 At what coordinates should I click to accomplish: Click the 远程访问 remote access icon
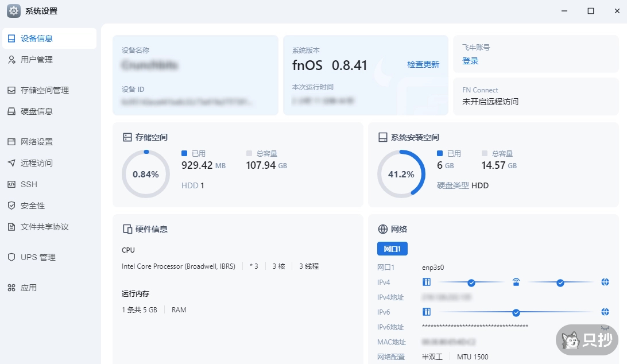[11, 163]
